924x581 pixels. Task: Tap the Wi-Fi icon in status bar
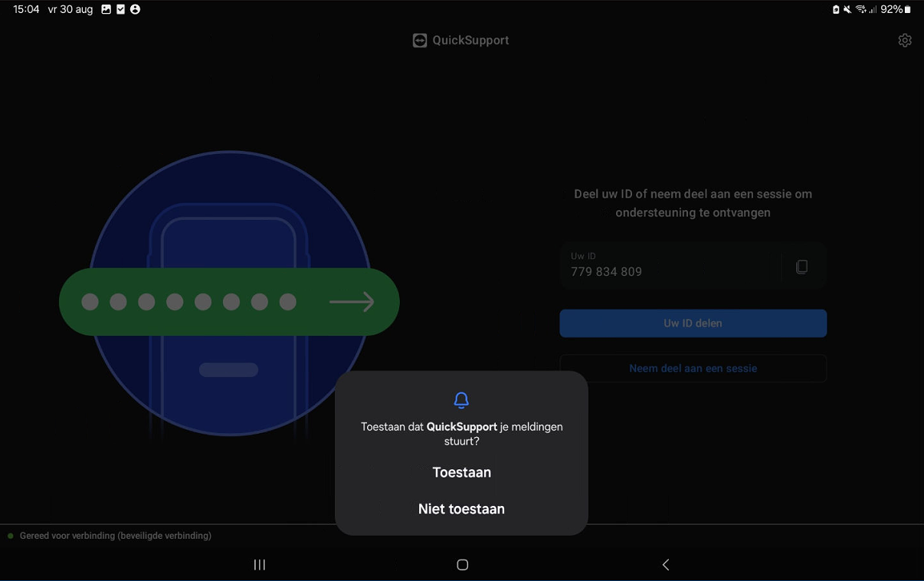[x=860, y=10]
